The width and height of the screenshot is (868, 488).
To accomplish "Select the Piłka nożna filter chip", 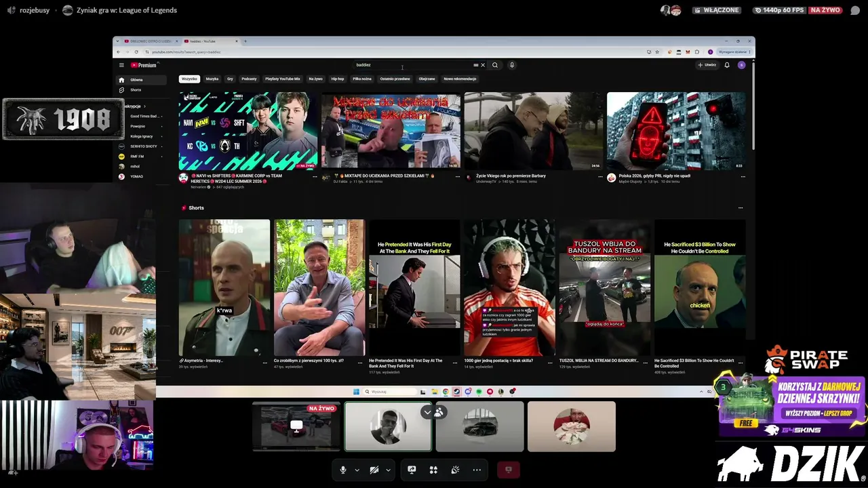I will [x=362, y=79].
